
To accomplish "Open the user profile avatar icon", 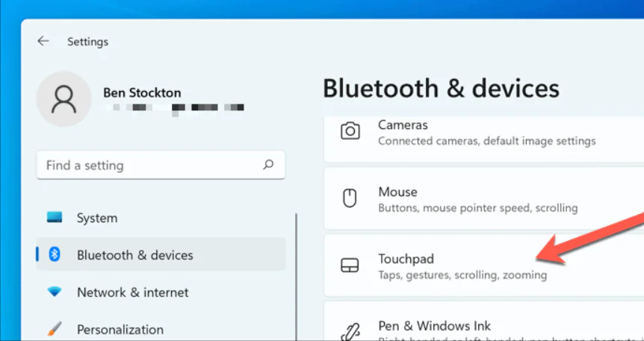I will pos(64,99).
